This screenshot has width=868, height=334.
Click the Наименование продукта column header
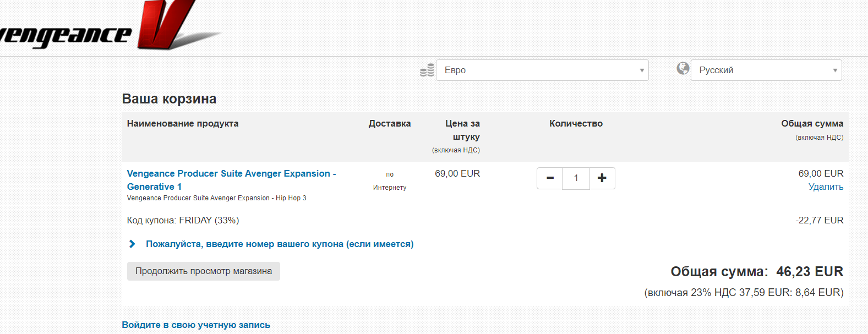(183, 124)
